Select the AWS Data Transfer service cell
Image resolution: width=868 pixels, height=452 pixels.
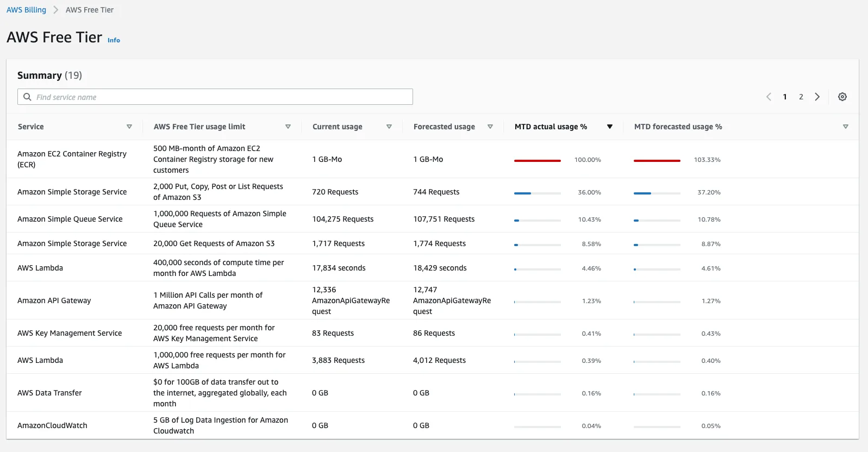49,393
